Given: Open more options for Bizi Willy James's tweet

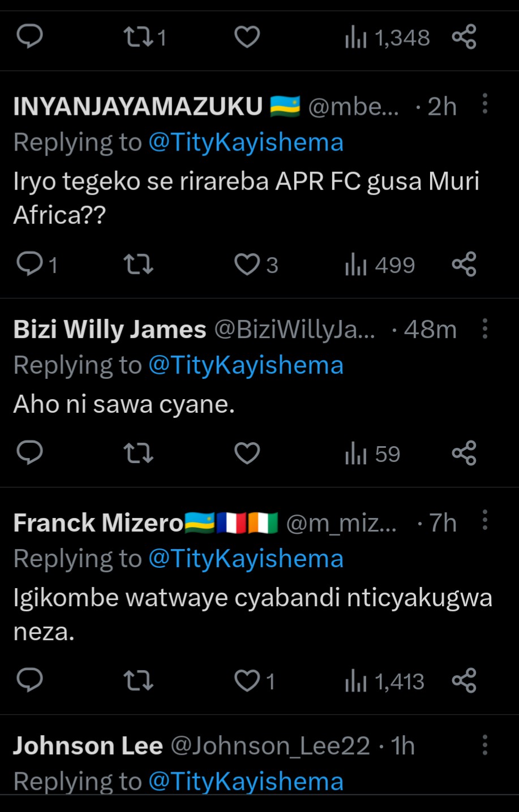Looking at the screenshot, I should pyautogui.click(x=485, y=329).
